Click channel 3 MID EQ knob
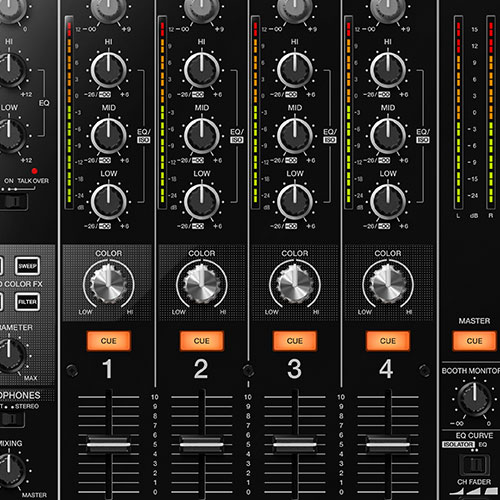 pyautogui.click(x=295, y=136)
